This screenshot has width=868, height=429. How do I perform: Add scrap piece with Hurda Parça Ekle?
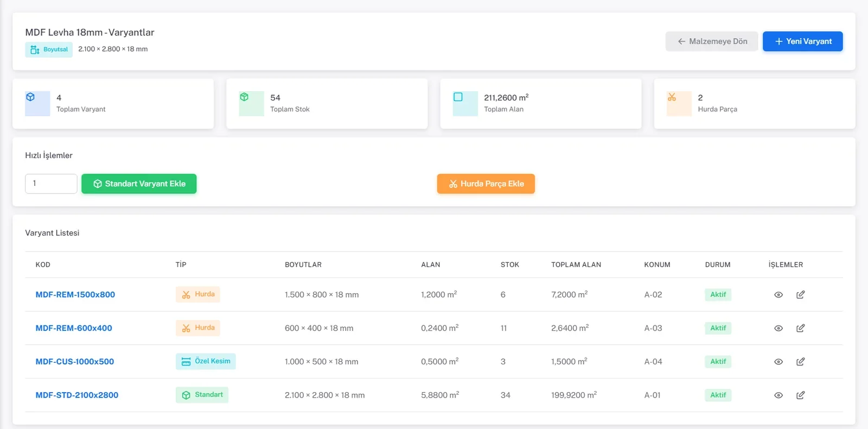point(486,184)
